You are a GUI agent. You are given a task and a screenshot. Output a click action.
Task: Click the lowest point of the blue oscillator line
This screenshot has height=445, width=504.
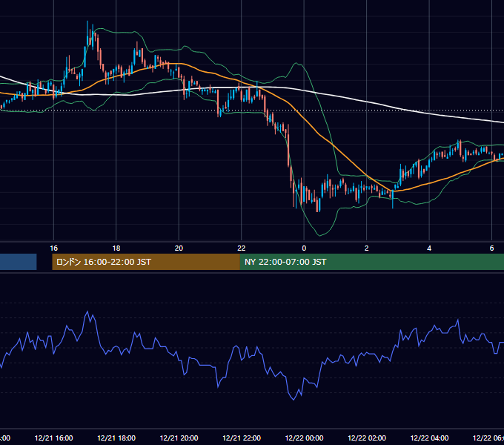[294, 400]
